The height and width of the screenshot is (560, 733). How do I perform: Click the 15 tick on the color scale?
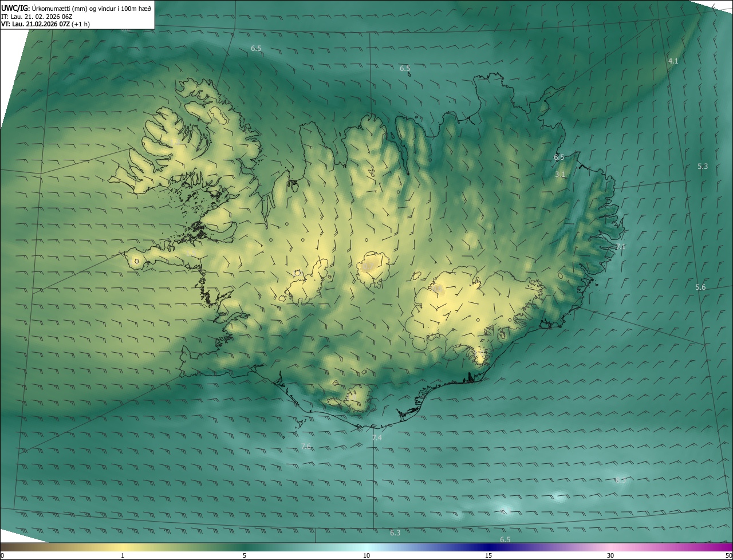(488, 555)
